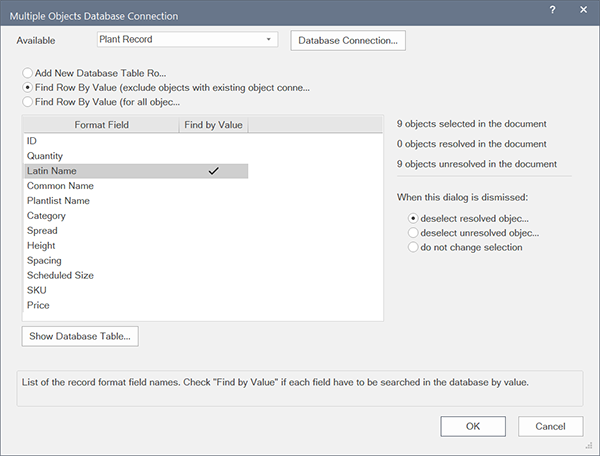Select the Price field row
Viewport: 600px width, 456px height.
tap(38, 305)
